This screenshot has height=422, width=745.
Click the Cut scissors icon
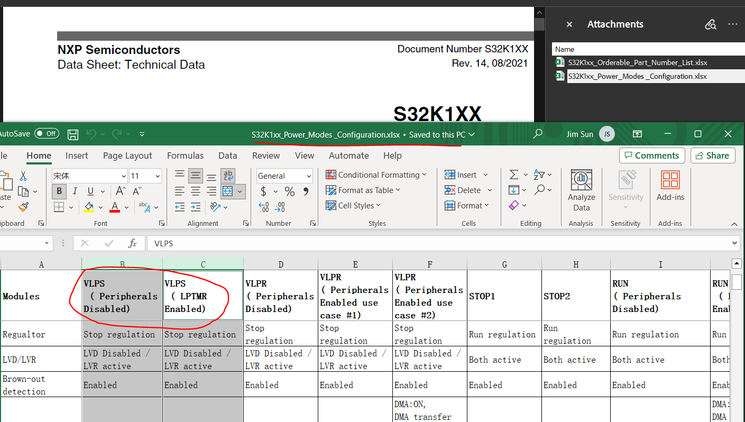(23, 176)
